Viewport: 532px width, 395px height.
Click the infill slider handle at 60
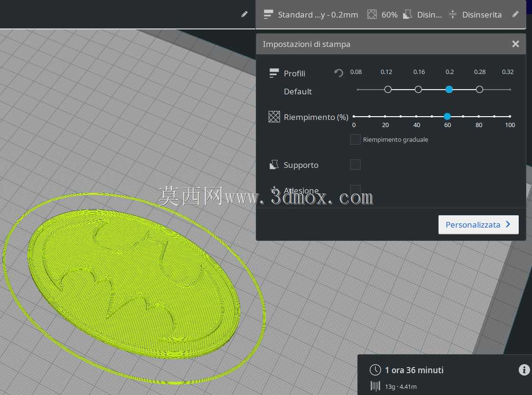click(447, 116)
